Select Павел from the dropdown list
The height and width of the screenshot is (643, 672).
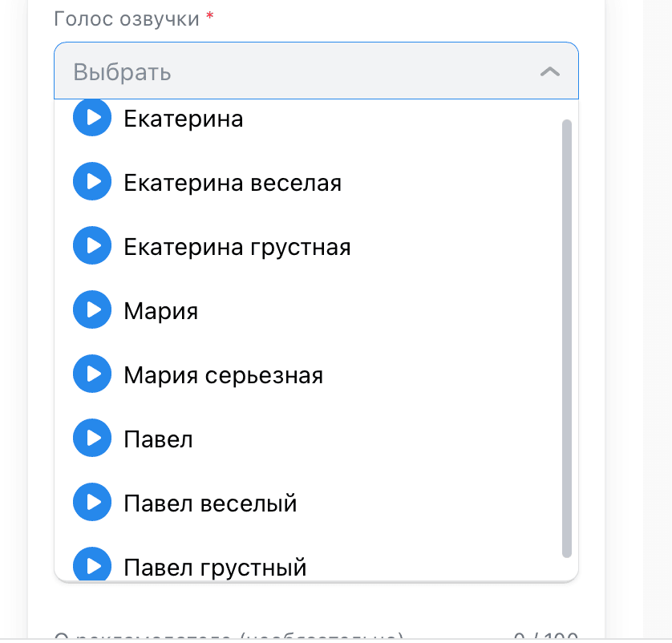tap(159, 439)
